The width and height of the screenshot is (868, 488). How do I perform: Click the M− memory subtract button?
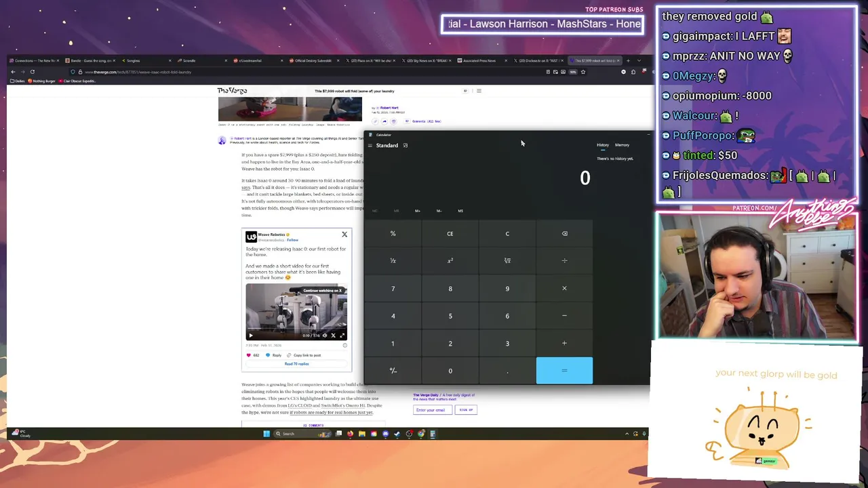click(439, 211)
